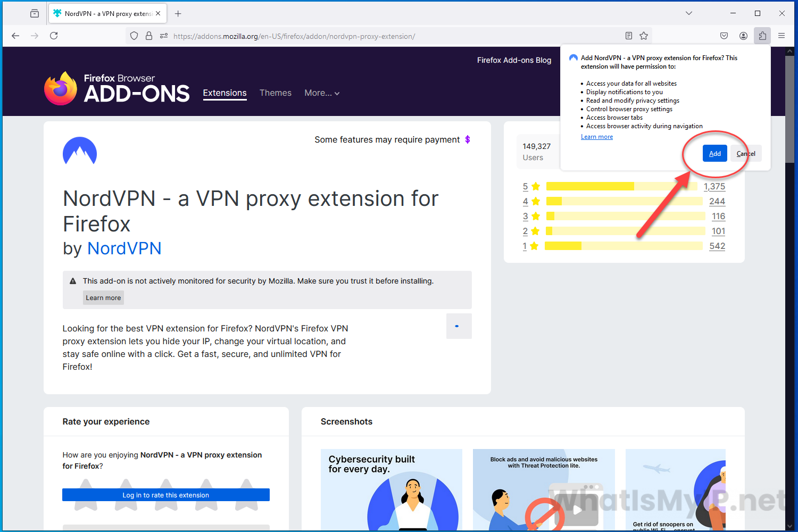Bookmark this page with the star icon
The image size is (798, 532).
(x=644, y=36)
